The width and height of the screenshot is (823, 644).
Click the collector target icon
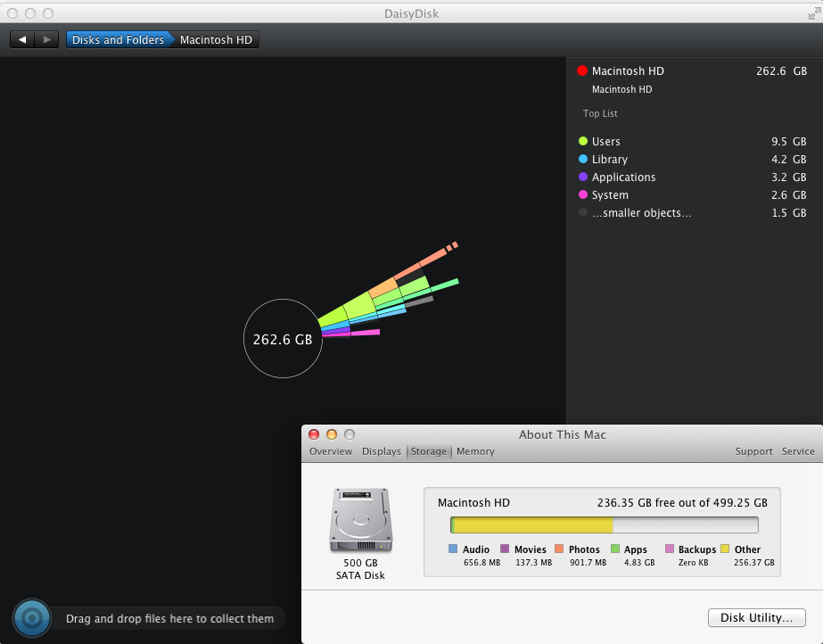(32, 618)
